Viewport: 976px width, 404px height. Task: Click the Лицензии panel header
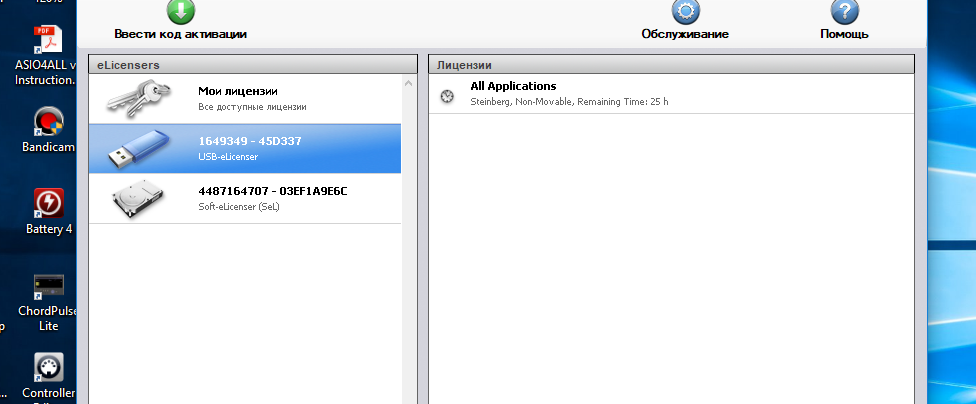click(x=672, y=65)
